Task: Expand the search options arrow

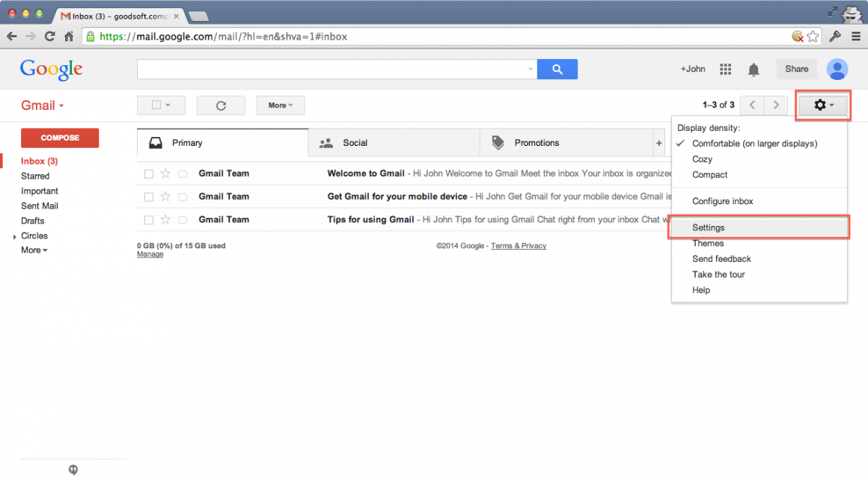Action: tap(530, 69)
